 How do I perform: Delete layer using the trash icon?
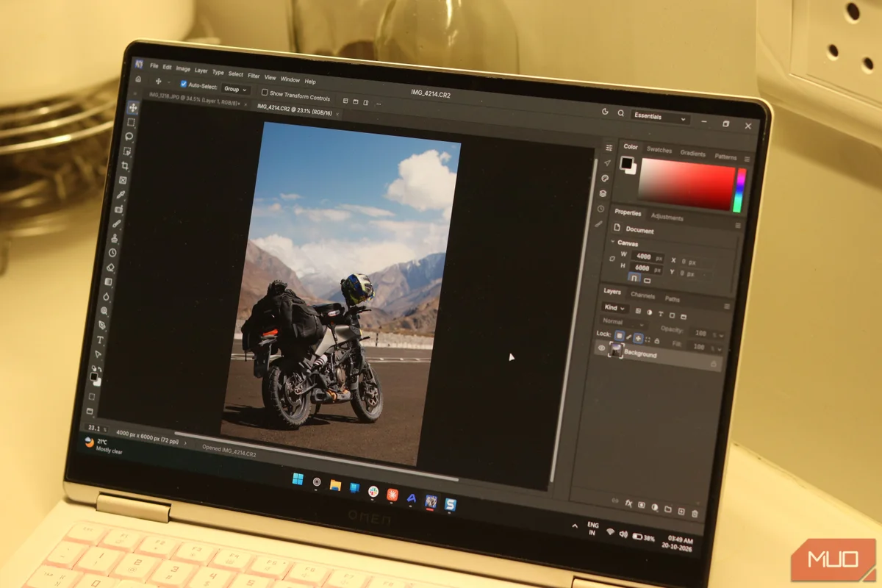point(695,513)
